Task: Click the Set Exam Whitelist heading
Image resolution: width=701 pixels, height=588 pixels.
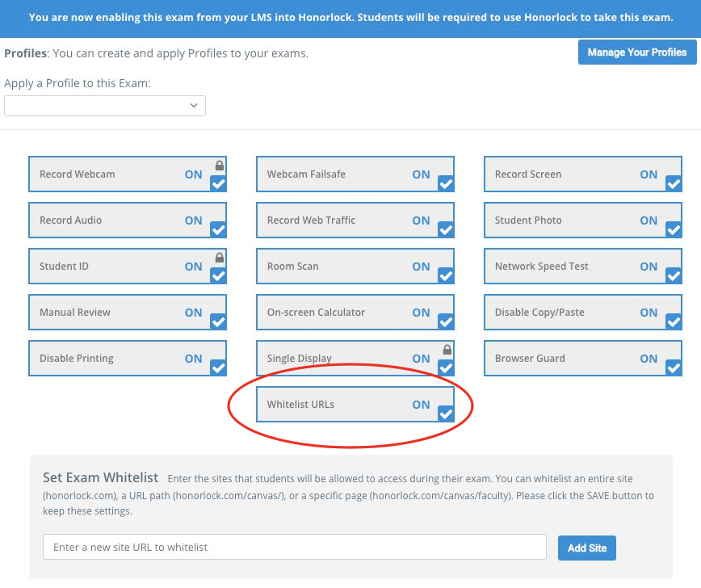Action: (101, 477)
